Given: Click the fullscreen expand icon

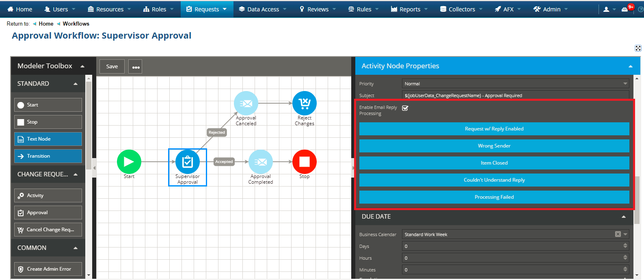Looking at the screenshot, I should point(638,48).
